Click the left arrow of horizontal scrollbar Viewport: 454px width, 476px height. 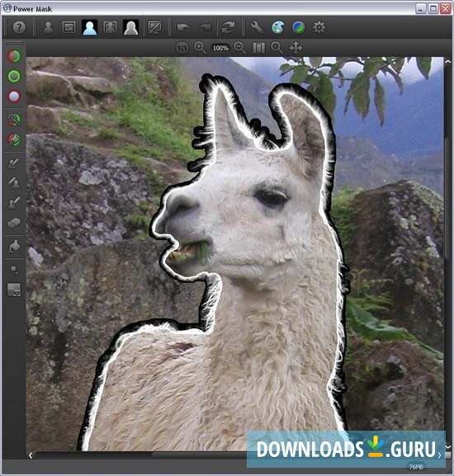(x=31, y=455)
